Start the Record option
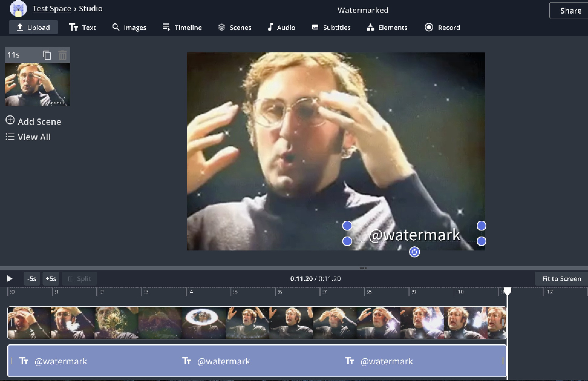The height and width of the screenshot is (381, 588). click(x=443, y=28)
